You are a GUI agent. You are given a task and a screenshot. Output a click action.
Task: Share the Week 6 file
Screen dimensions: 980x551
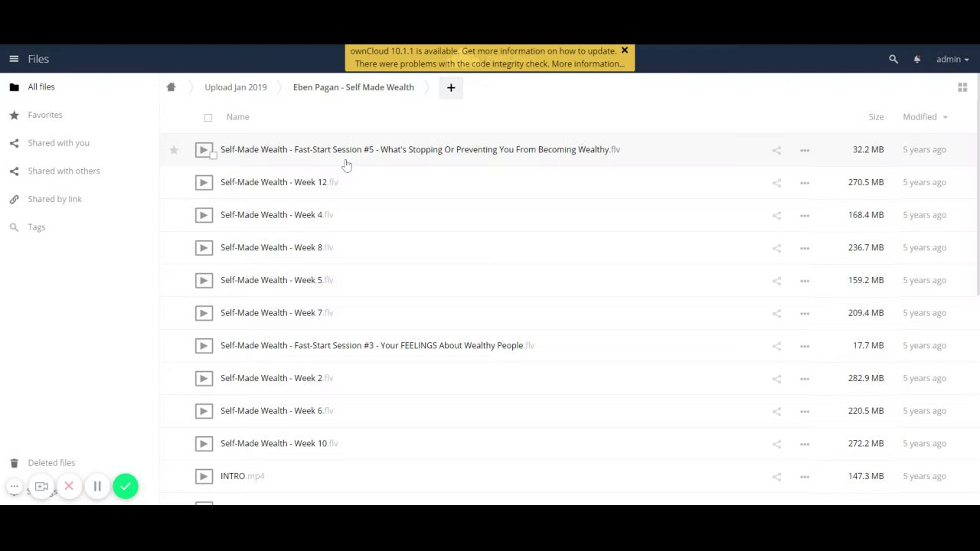(776, 412)
